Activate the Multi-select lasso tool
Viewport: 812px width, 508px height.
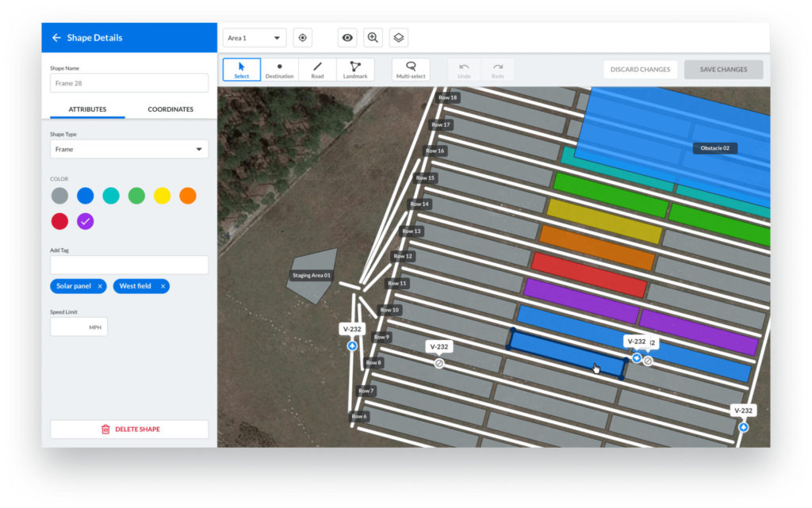pos(411,70)
